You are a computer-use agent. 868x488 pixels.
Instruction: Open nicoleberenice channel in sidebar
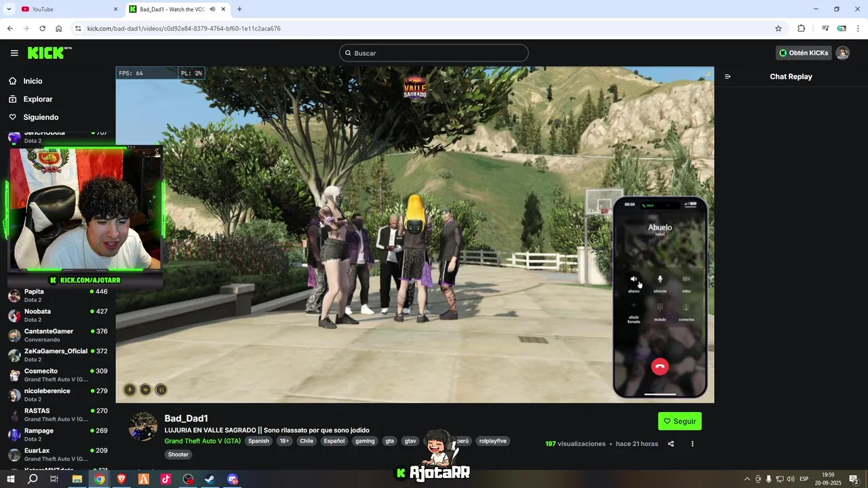pos(58,394)
